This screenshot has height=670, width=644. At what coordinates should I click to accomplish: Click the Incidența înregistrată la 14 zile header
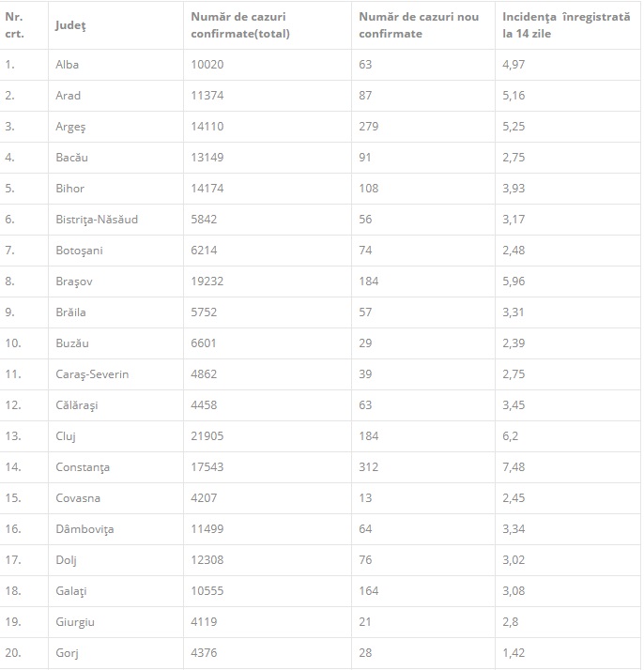tap(566, 25)
